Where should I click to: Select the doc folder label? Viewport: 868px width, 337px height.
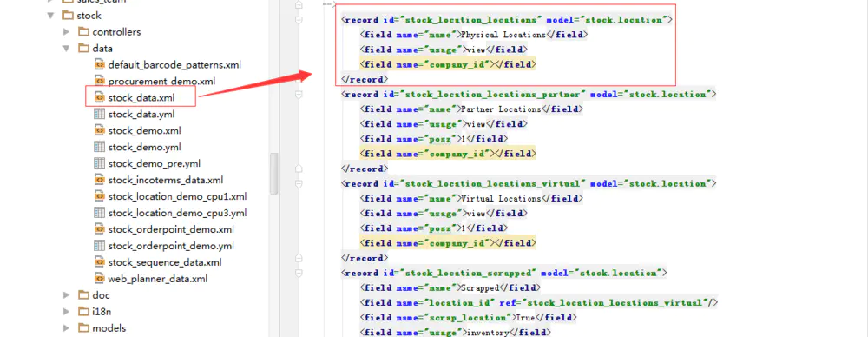pos(101,295)
